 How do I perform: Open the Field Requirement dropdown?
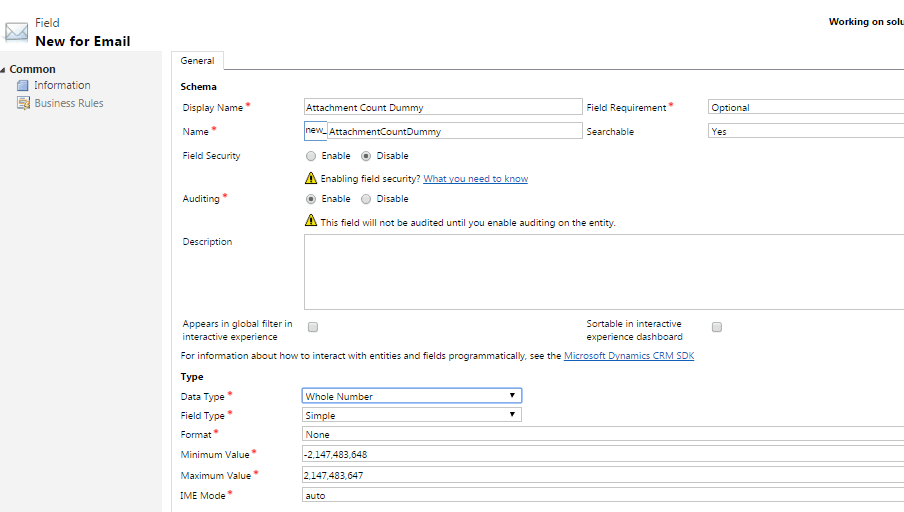tap(806, 107)
